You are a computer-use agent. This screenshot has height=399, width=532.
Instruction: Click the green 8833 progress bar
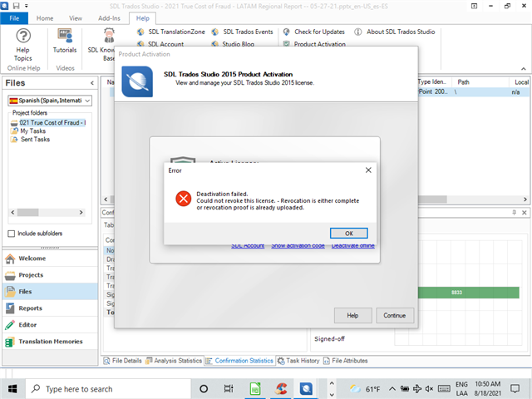pos(468,293)
